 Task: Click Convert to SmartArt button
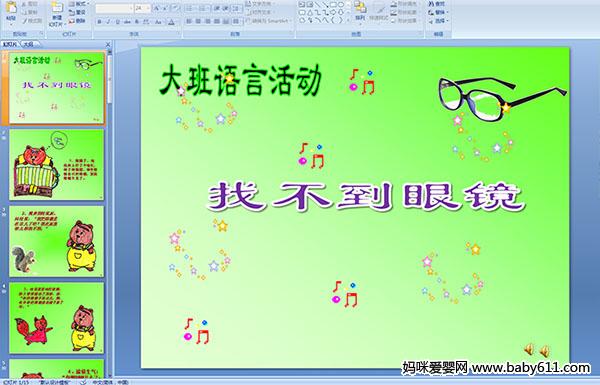pyautogui.click(x=269, y=21)
